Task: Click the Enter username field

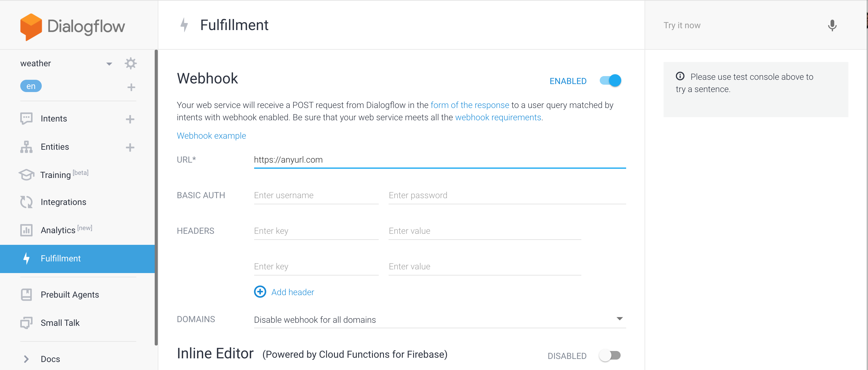Action: (316, 195)
